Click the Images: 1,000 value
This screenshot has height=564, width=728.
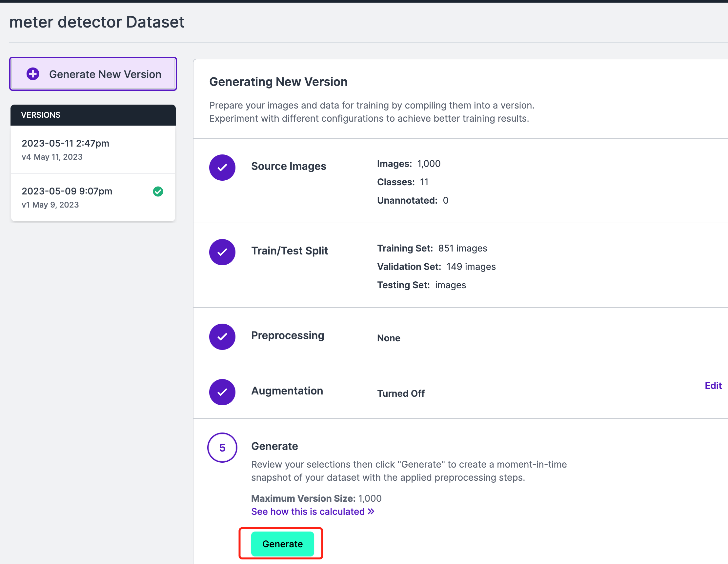pos(409,164)
